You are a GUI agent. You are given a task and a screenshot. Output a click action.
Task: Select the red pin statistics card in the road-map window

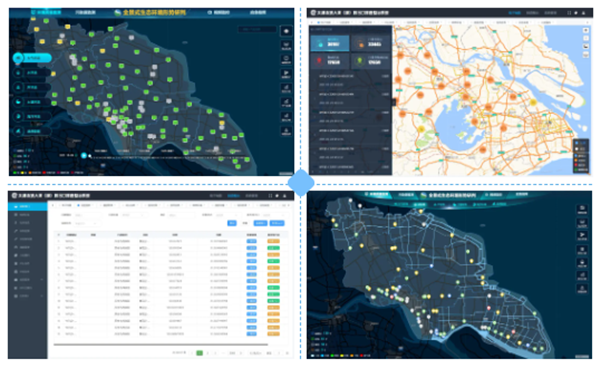[x=330, y=61]
